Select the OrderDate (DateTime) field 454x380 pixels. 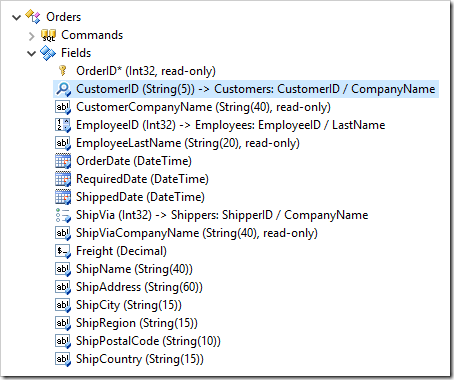(x=134, y=161)
